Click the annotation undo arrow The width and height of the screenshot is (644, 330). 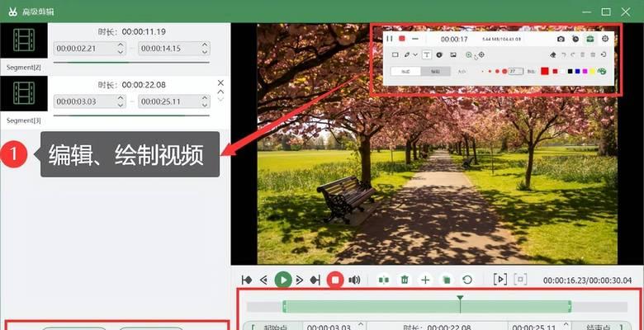click(563, 54)
